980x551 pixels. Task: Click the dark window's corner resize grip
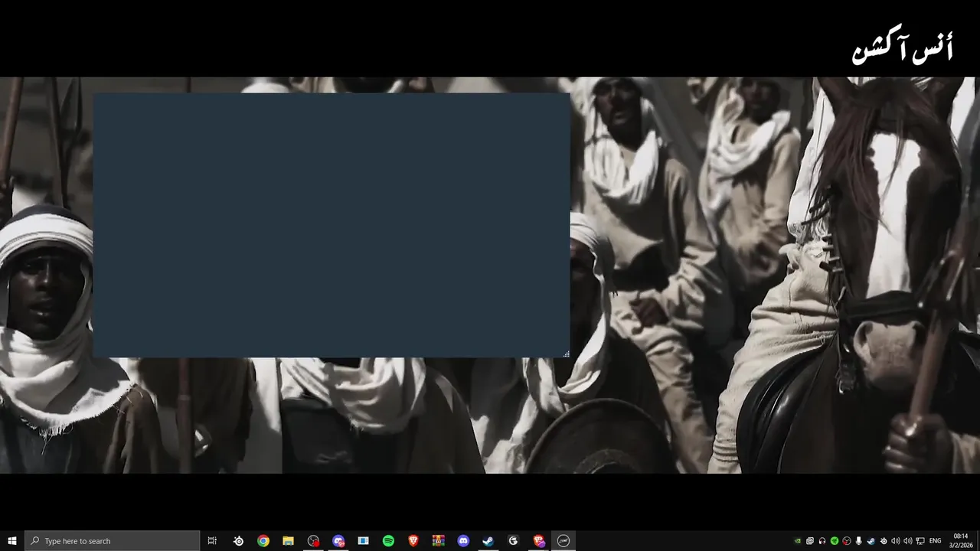[x=567, y=354]
